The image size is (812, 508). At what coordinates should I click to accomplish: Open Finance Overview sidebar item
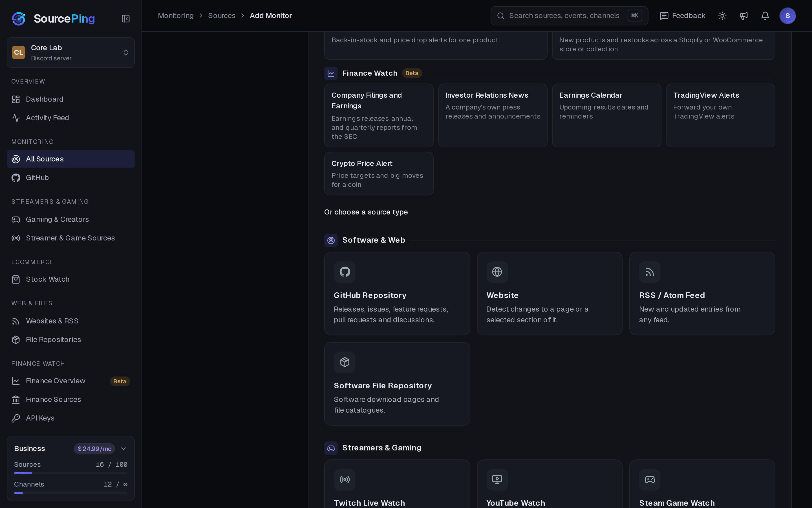71,381
